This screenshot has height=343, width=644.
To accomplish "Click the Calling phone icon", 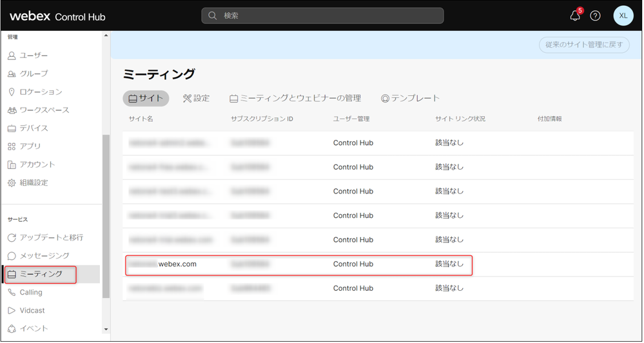I will (x=12, y=293).
